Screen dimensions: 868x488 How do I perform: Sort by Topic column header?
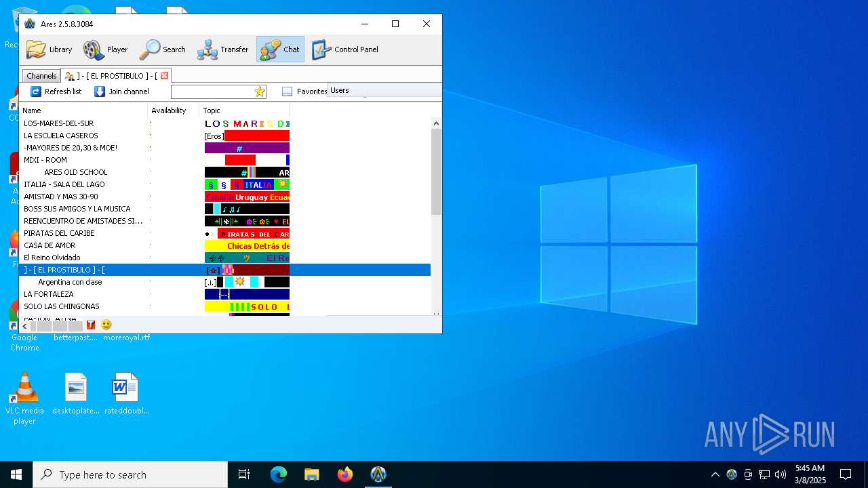click(244, 110)
